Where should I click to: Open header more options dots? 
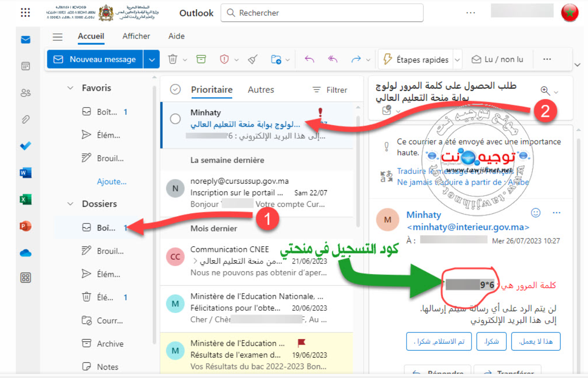(x=471, y=13)
